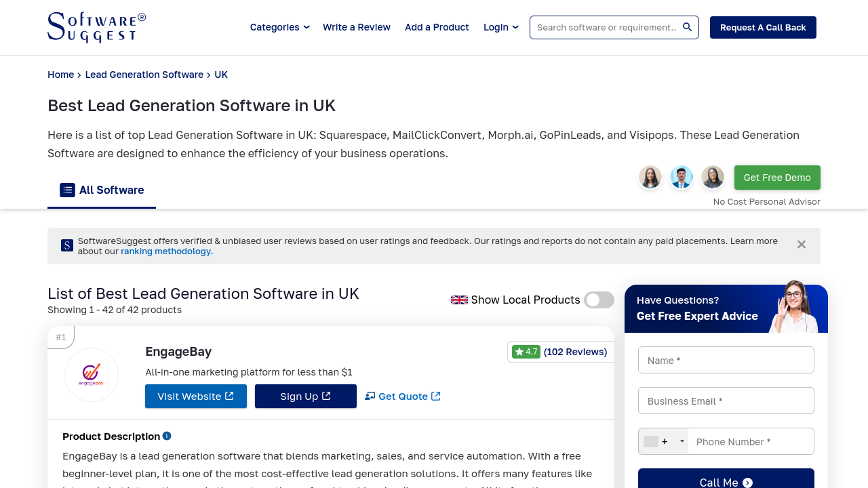Screen dimensions: 868x488
Task: Click Request A Call Back button
Action: [x=763, y=27]
